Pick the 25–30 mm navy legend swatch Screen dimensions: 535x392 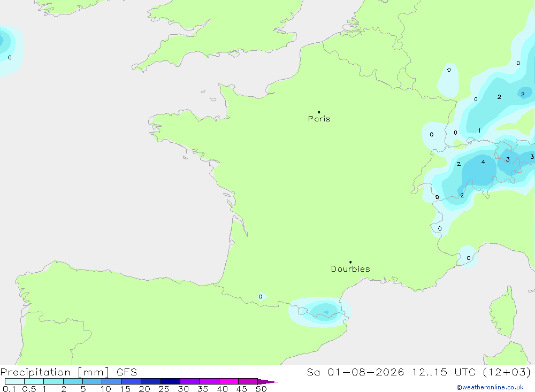pyautogui.click(x=170, y=381)
